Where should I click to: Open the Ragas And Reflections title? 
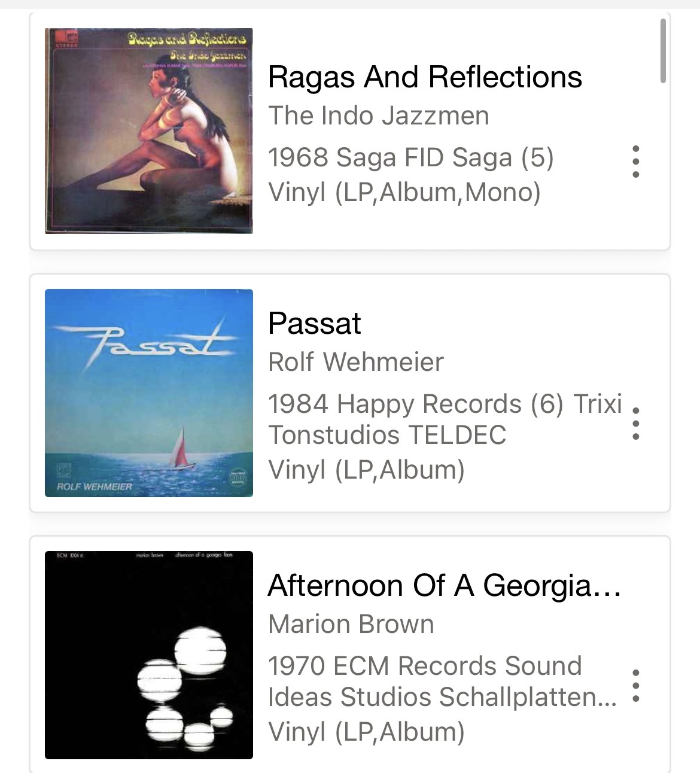(425, 77)
